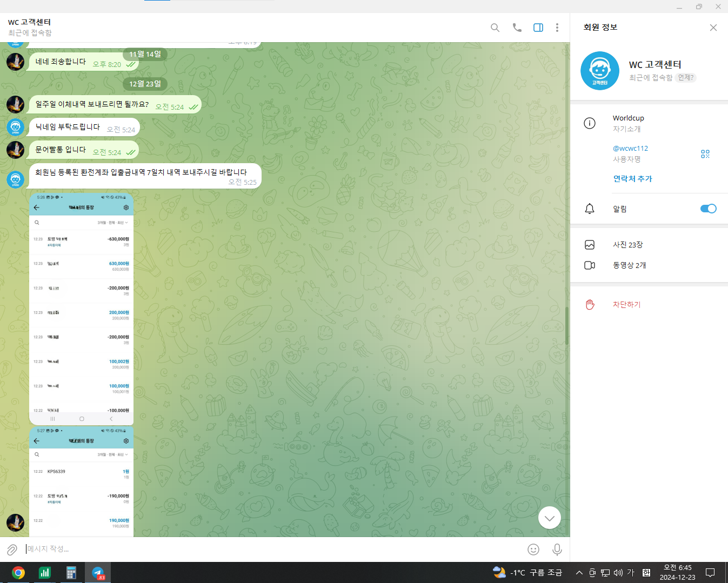The width and height of the screenshot is (728, 583).
Task: Open the chat search magnifier icon
Action: click(495, 28)
